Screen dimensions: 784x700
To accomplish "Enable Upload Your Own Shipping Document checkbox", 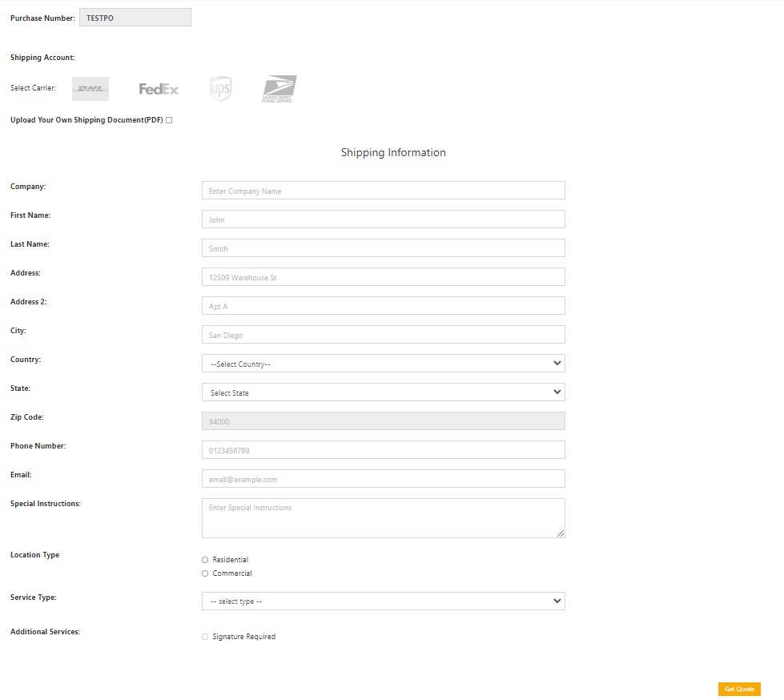I will (169, 120).
